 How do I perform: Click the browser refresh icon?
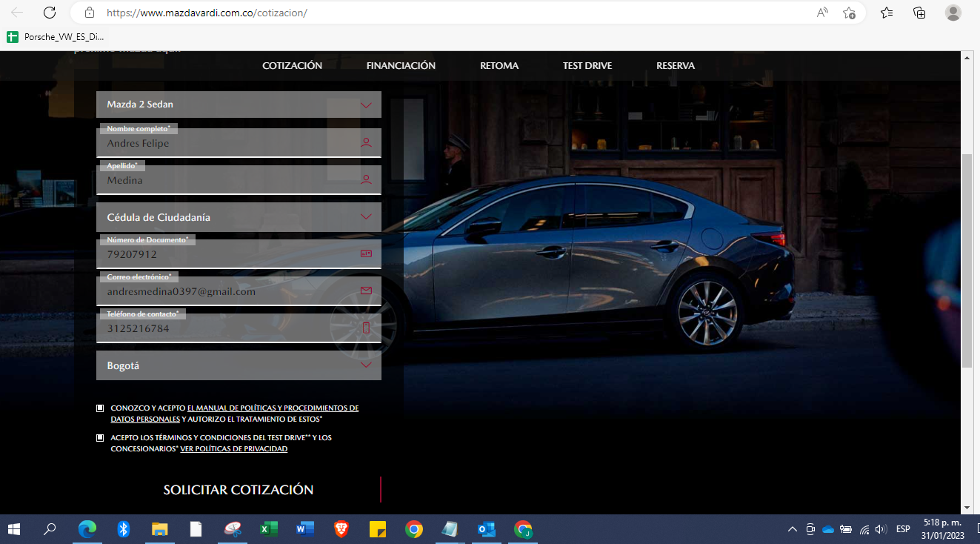tap(50, 13)
